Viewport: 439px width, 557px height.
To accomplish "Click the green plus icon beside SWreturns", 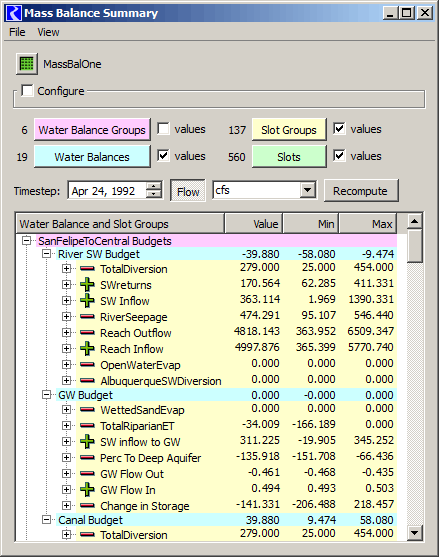I will coord(87,285).
